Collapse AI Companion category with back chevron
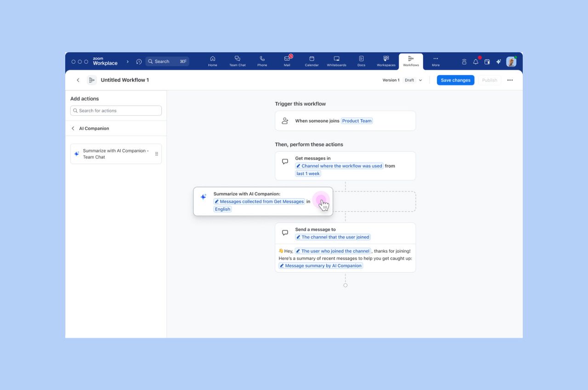The height and width of the screenshot is (390, 588). coord(73,128)
